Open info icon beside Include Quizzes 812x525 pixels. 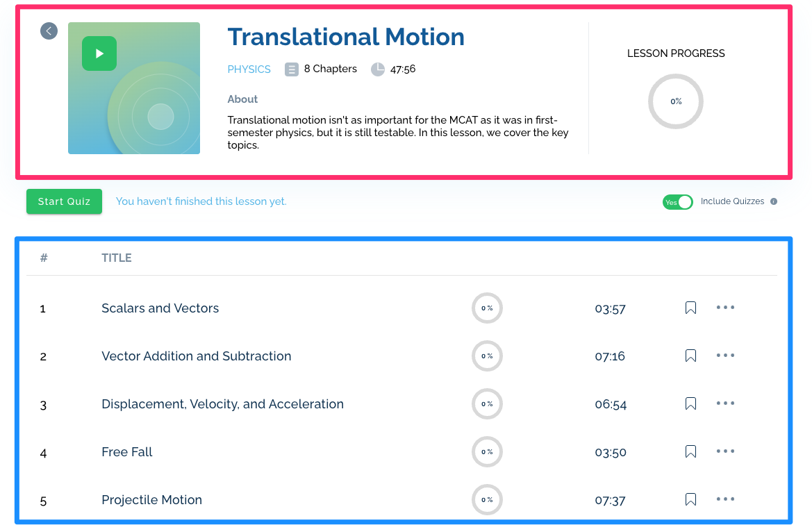(774, 201)
